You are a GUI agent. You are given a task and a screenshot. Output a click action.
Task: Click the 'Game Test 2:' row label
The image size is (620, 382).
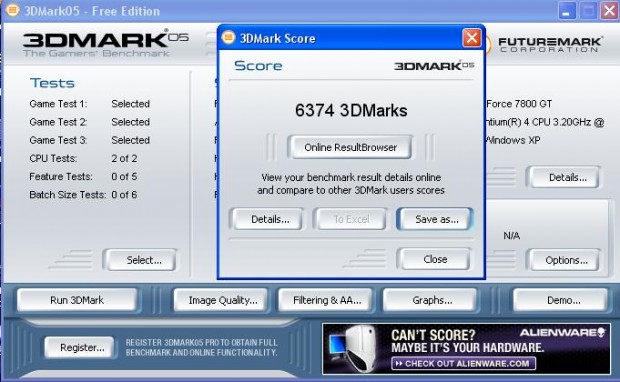click(58, 122)
